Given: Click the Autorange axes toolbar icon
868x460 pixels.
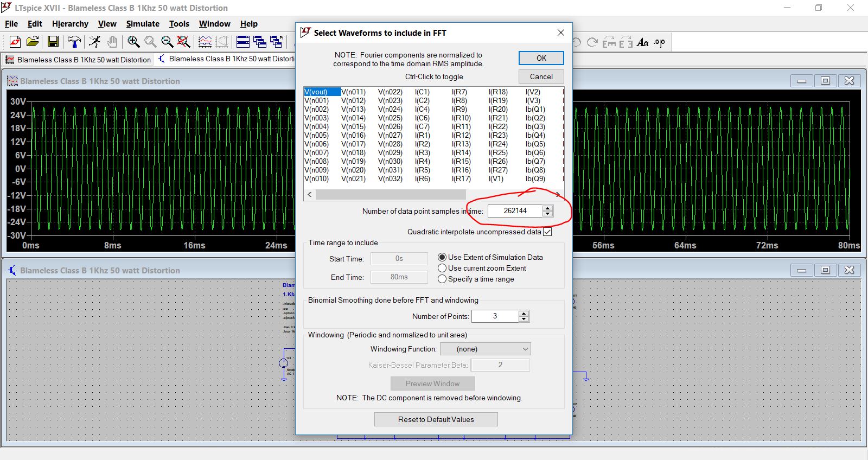Looking at the screenshot, I should [x=222, y=42].
